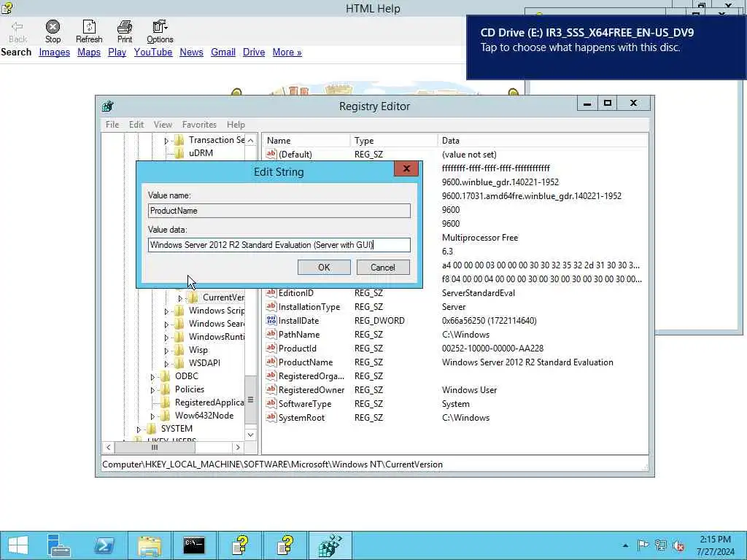Close the Edit String dialog
This screenshot has height=560, width=747.
click(x=406, y=168)
